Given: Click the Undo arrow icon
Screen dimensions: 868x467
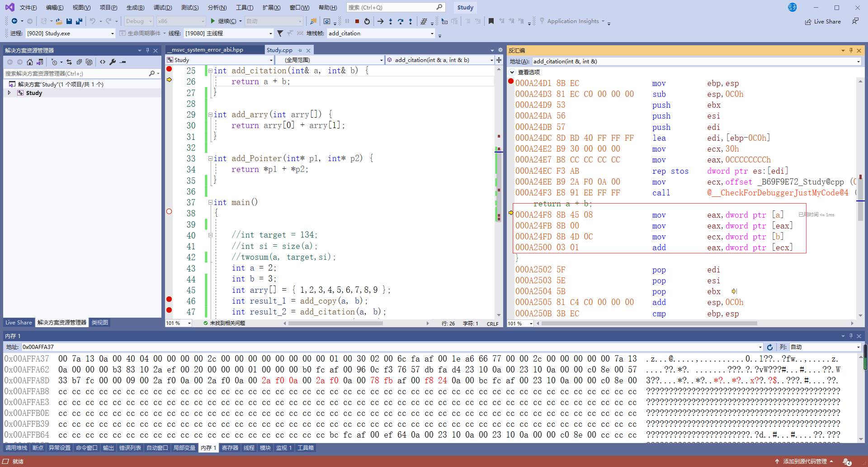Looking at the screenshot, I should (93, 21).
